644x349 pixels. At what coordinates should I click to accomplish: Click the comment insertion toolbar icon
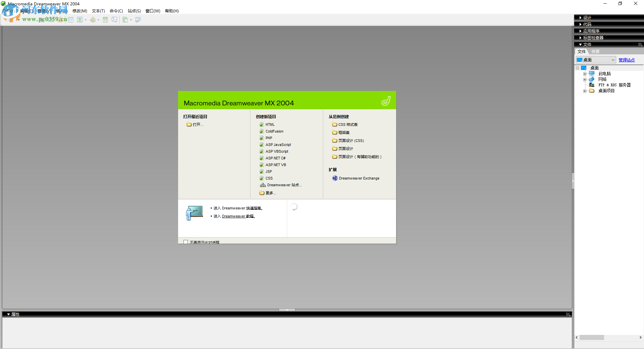114,19
